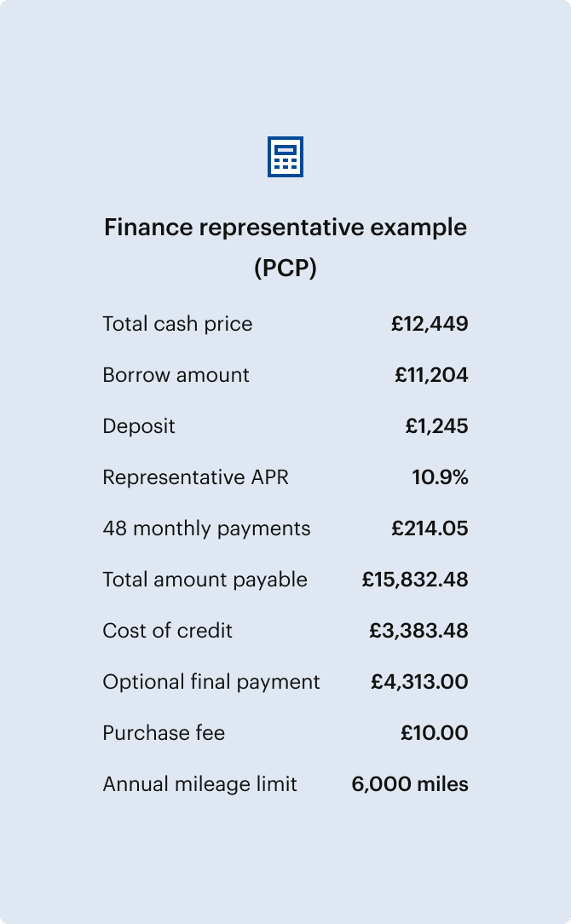The image size is (571, 924).
Task: Select the 6,000 miles mileage limit value
Action: pos(410,783)
